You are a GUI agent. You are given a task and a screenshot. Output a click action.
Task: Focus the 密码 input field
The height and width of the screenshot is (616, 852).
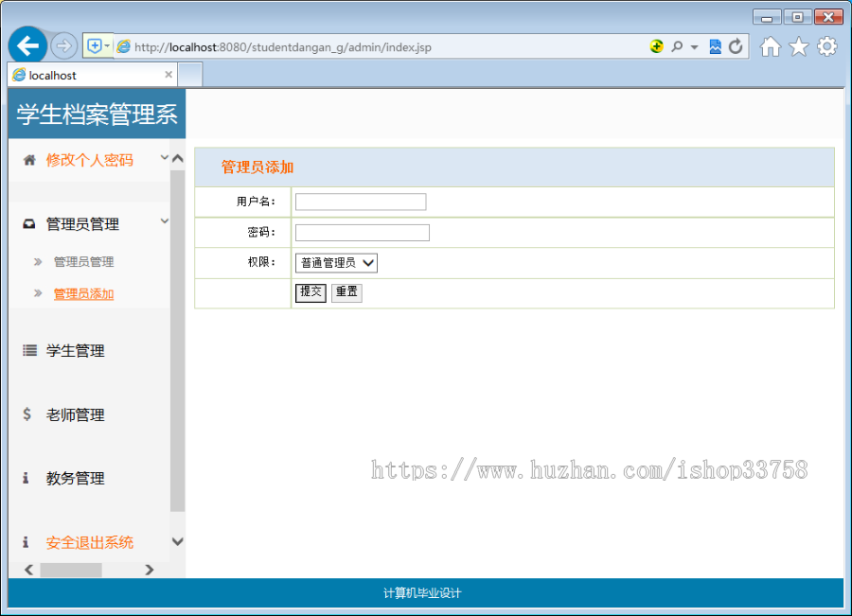(363, 233)
